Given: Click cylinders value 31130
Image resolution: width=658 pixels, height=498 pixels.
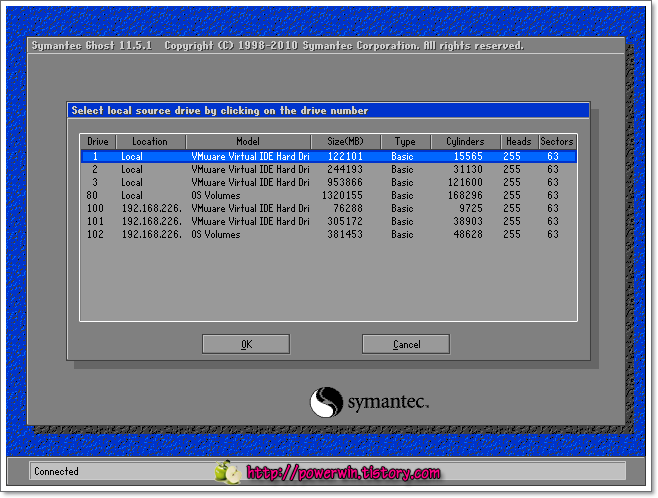Looking at the screenshot, I should (x=468, y=169).
